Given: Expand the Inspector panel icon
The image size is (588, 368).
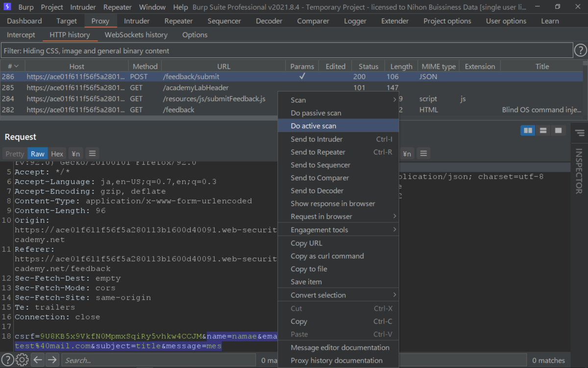Looking at the screenshot, I should (580, 133).
